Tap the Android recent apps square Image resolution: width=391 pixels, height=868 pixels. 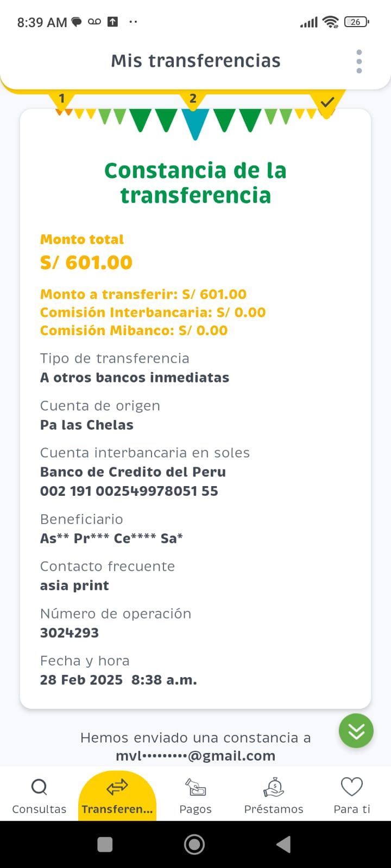(x=105, y=844)
